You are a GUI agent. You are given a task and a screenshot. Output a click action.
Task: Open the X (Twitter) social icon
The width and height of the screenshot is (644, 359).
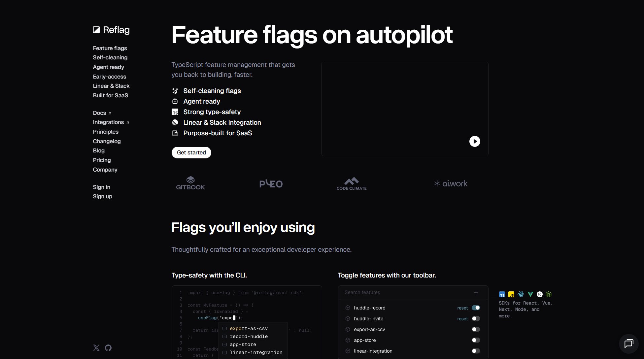[x=96, y=348]
